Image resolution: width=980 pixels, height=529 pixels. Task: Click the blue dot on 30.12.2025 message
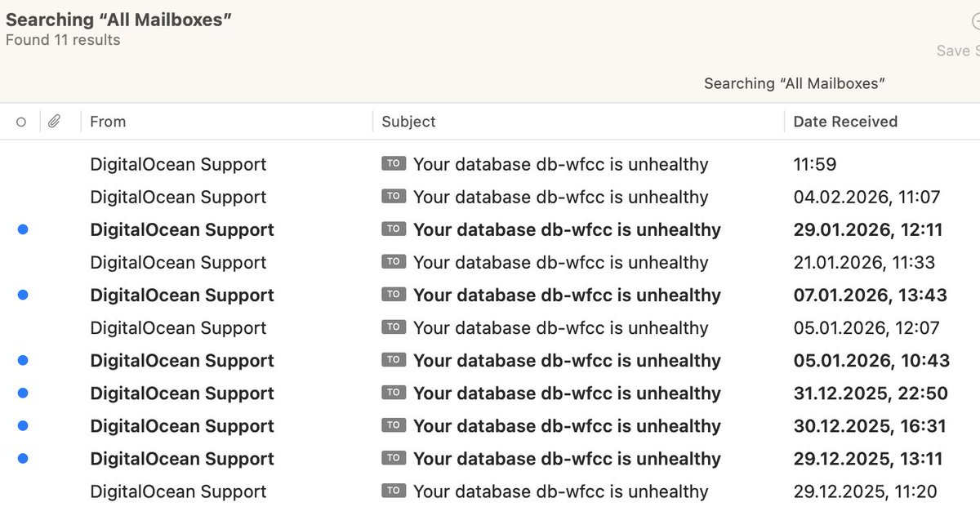tap(23, 426)
